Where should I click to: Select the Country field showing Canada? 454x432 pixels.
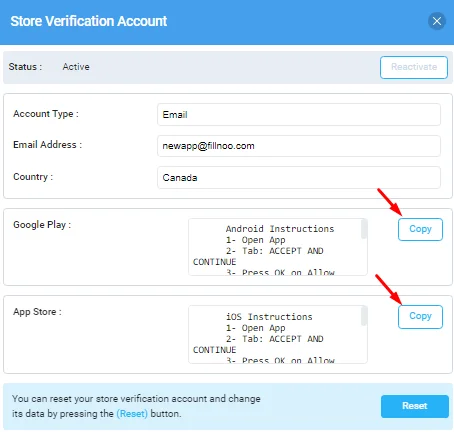pyautogui.click(x=299, y=177)
